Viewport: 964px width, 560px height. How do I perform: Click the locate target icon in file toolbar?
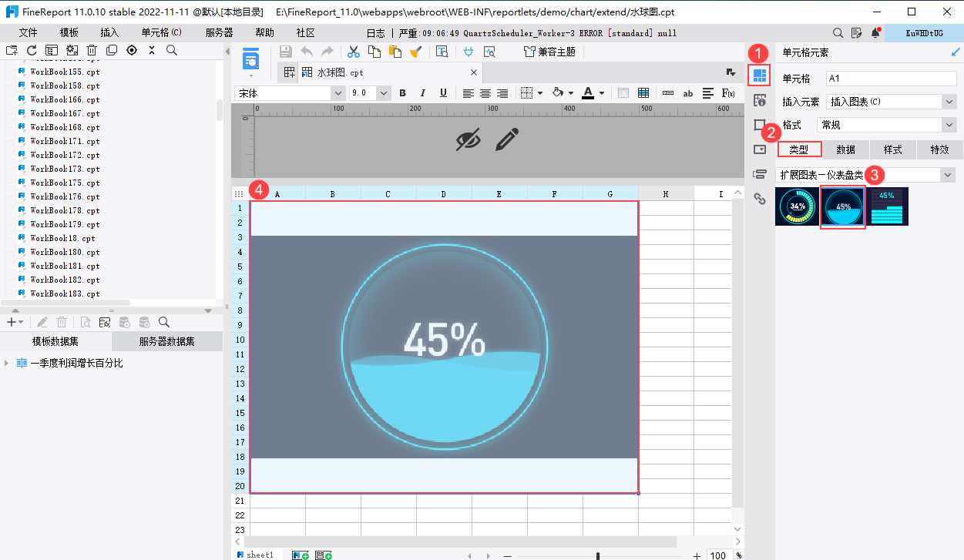click(132, 50)
